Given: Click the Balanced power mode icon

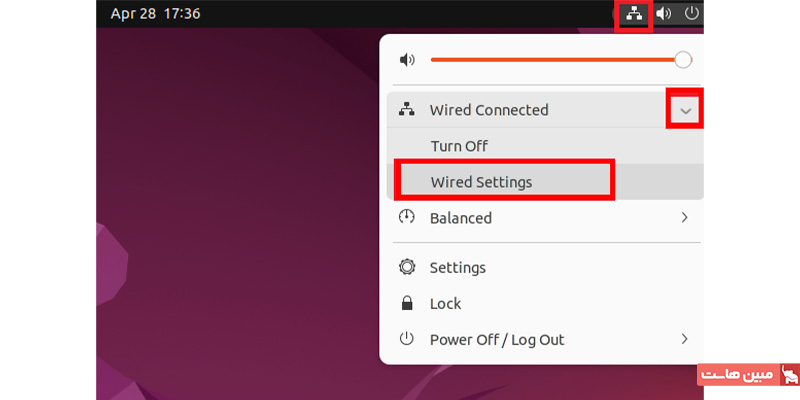Looking at the screenshot, I should click(407, 217).
